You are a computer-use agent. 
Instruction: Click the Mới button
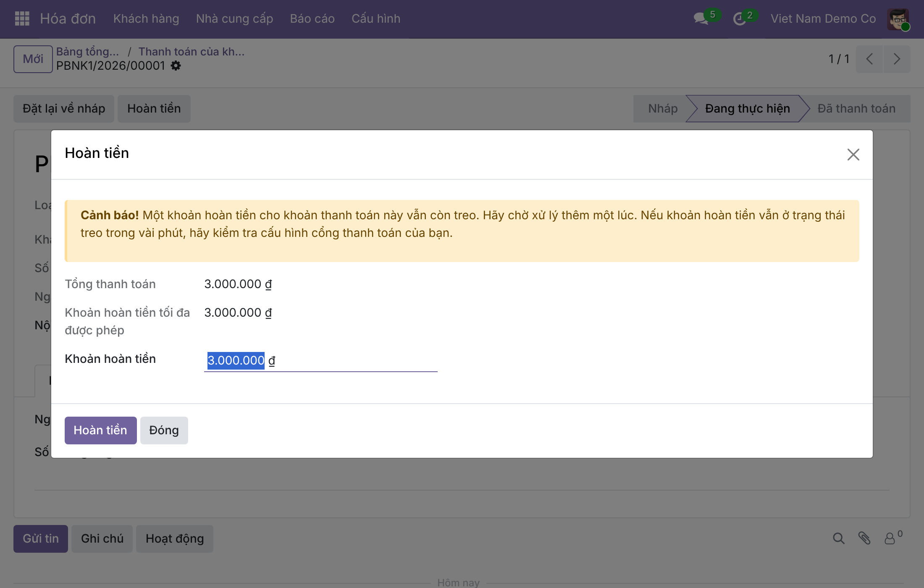(x=33, y=59)
